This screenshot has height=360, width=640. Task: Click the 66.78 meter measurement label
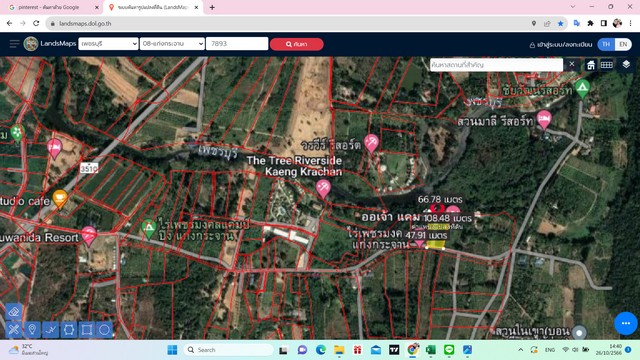pyautogui.click(x=440, y=200)
